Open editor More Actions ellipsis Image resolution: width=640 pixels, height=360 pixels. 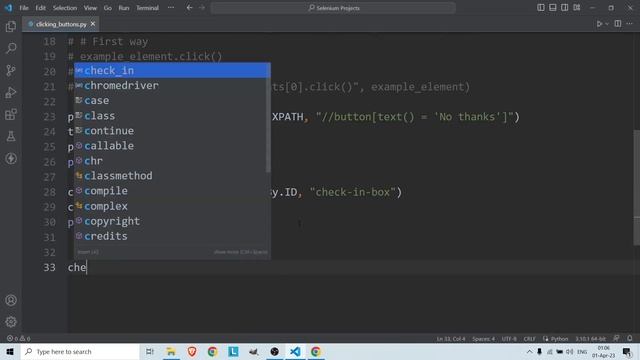point(629,24)
